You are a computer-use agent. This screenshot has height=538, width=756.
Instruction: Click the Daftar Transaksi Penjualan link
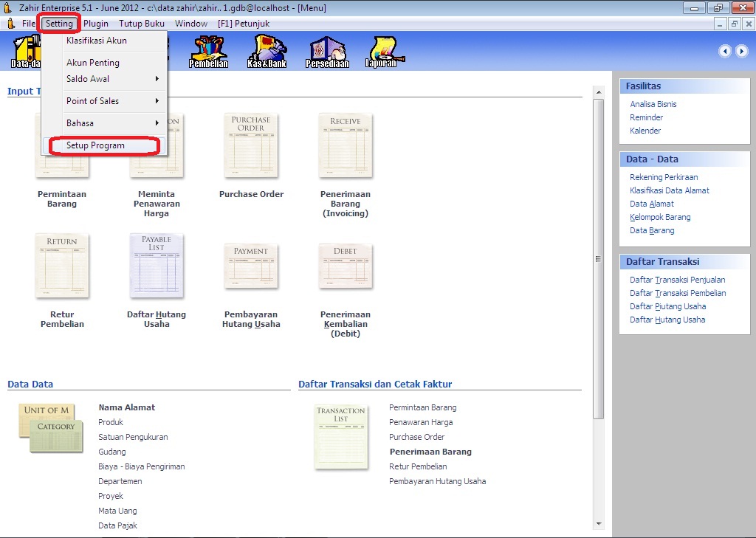pos(677,280)
